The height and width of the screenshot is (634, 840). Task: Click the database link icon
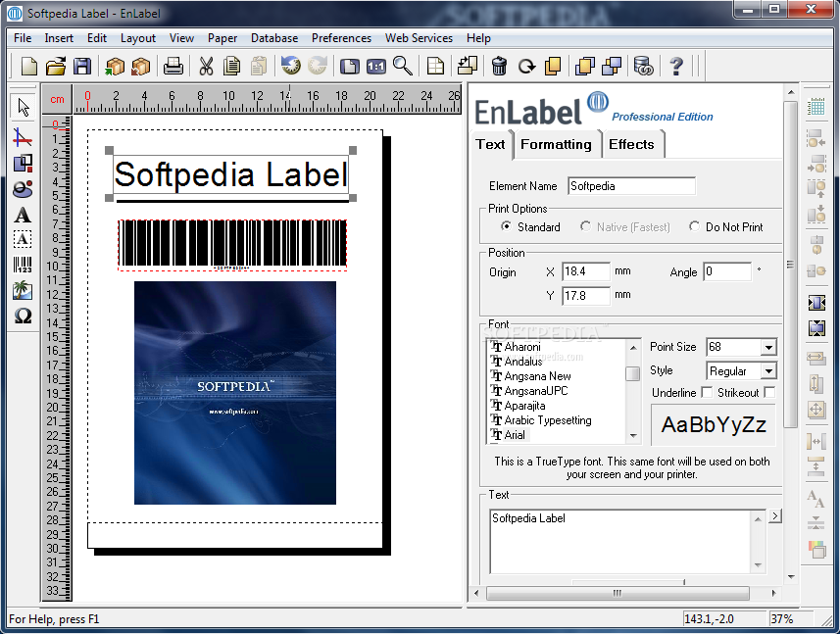(643, 67)
